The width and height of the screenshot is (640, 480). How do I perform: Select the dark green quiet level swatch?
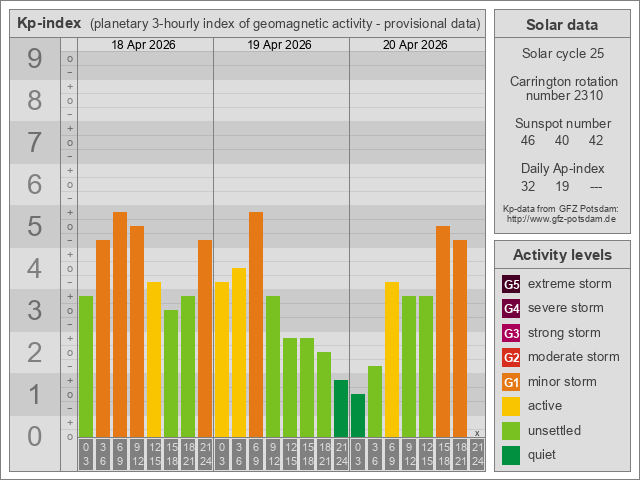[x=511, y=455]
